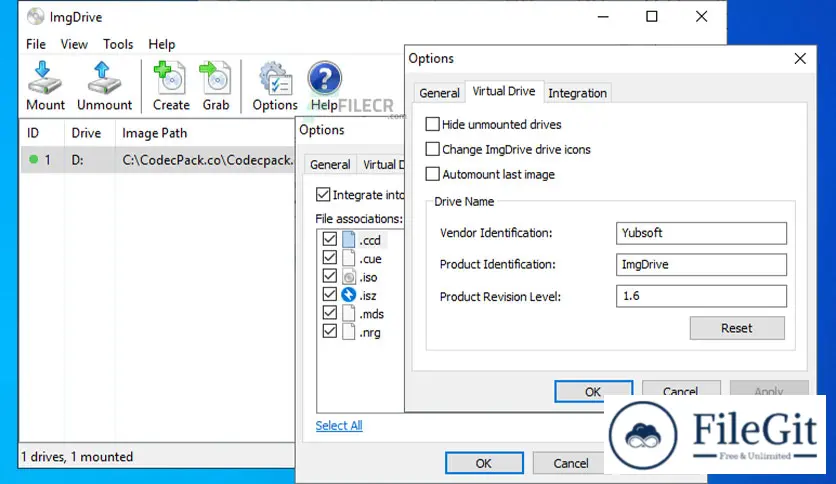Screen dimensions: 836x484
Task: Click the Drive column header
Action: (x=90, y=133)
